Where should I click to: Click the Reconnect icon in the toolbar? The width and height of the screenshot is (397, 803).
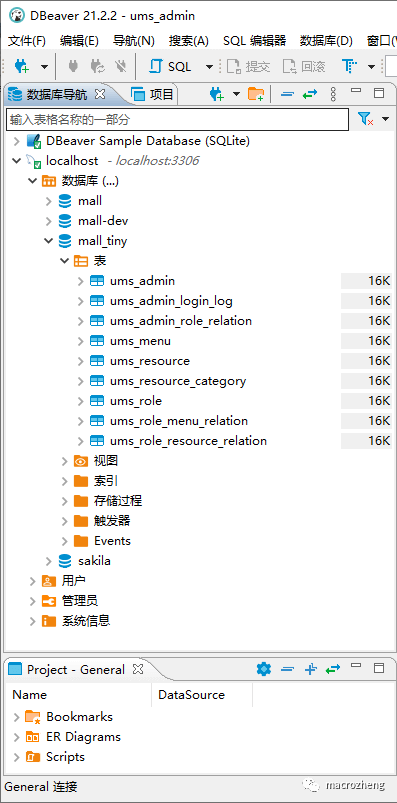pyautogui.click(x=97, y=67)
